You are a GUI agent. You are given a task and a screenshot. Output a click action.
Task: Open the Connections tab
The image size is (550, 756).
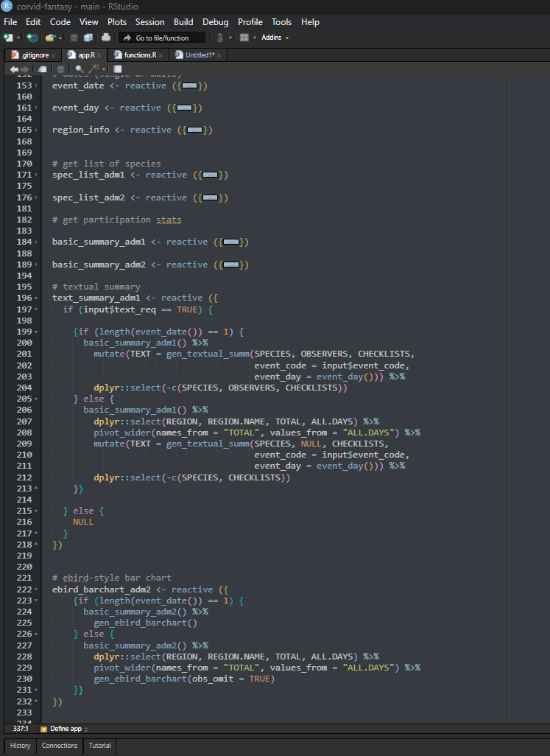[60, 746]
